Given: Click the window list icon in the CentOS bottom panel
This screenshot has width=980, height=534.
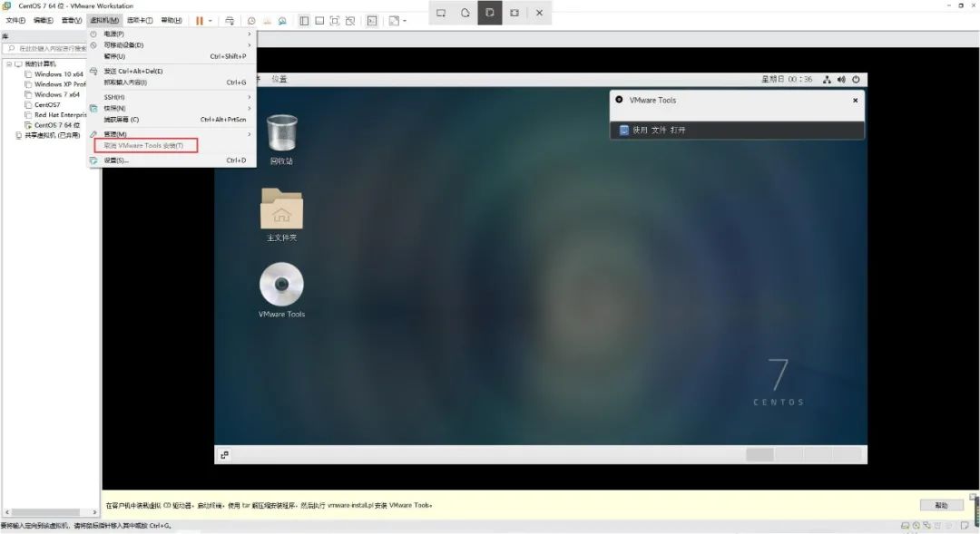Looking at the screenshot, I should (x=224, y=455).
